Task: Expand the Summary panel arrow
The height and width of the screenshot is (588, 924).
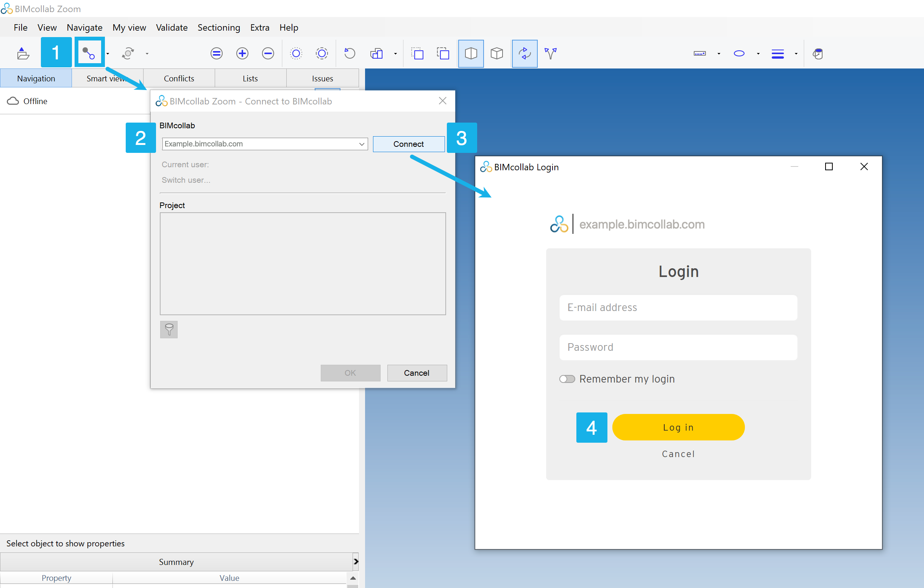Action: click(x=356, y=561)
